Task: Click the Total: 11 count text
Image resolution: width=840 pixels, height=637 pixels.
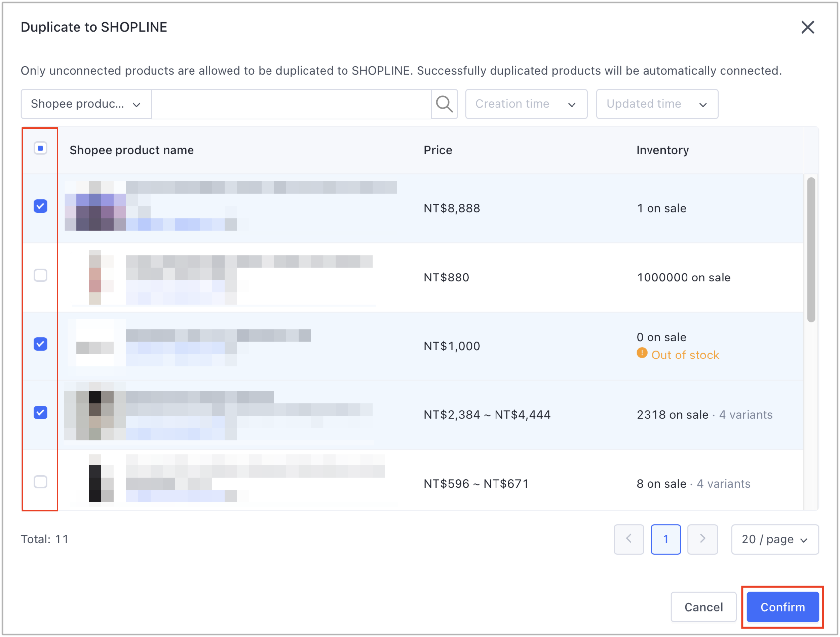Action: 44,539
